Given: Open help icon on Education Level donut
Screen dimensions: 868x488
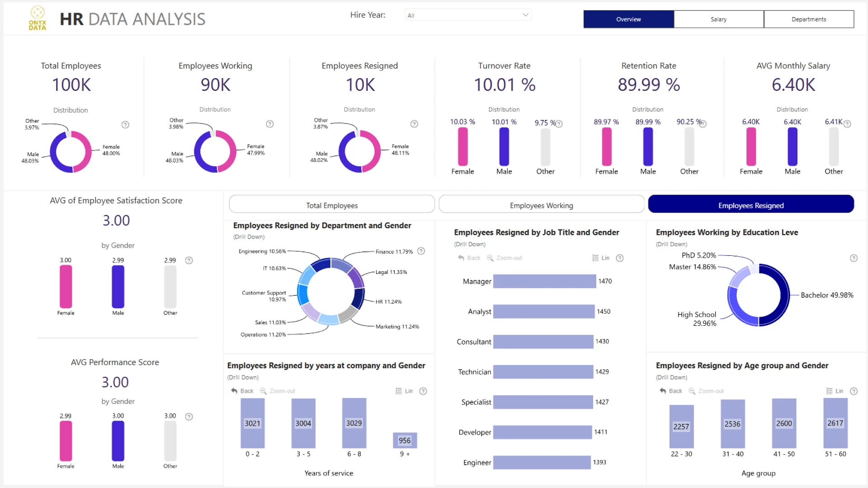Looking at the screenshot, I should (854, 258).
